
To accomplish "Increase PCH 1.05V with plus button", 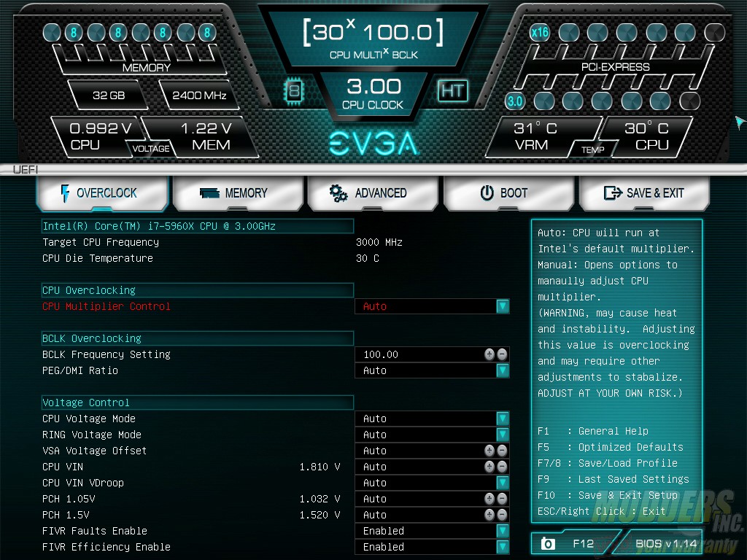I will [x=489, y=499].
